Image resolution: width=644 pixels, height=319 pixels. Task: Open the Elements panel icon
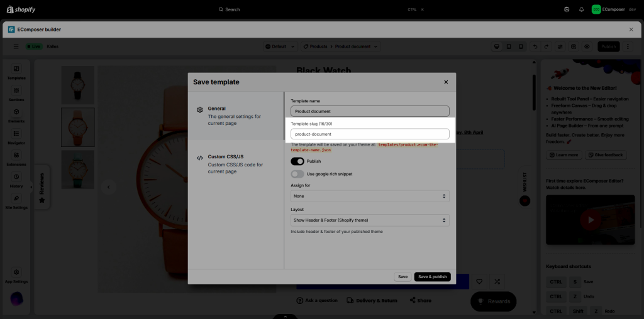pyautogui.click(x=16, y=112)
